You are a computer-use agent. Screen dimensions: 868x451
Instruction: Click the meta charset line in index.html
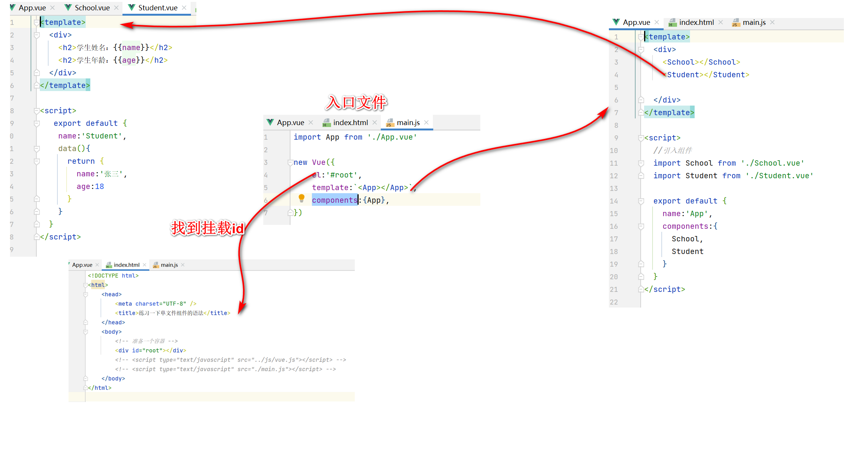click(156, 304)
